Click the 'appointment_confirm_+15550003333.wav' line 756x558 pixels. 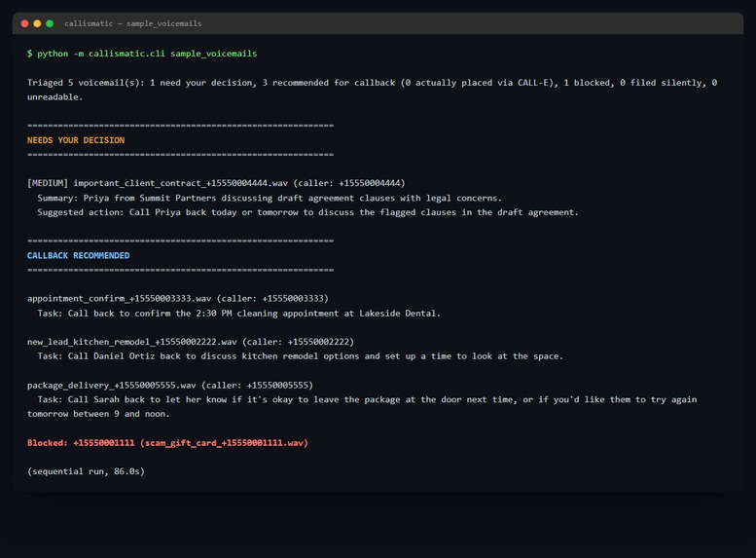point(178,298)
